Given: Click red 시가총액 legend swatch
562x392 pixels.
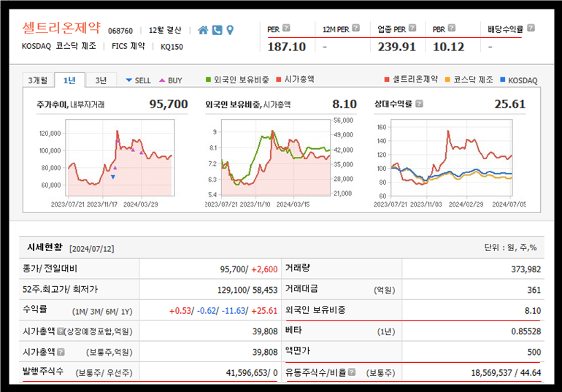Looking at the screenshot, I should click(x=279, y=79).
